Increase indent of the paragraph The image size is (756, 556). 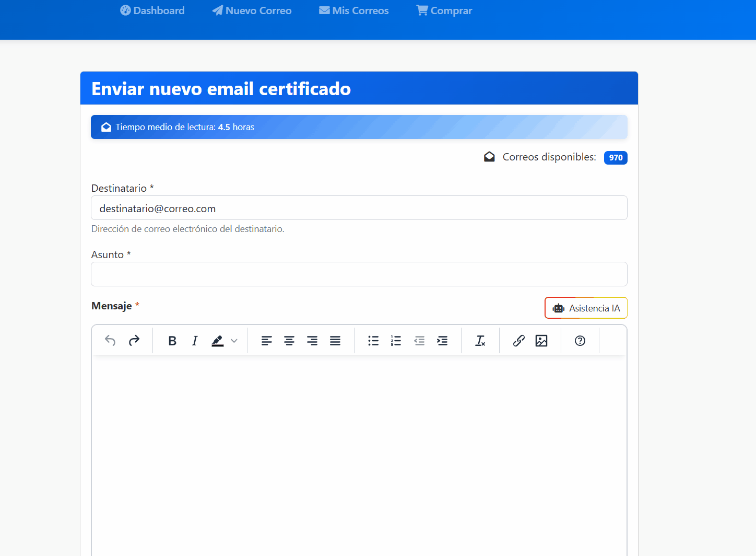pos(442,341)
